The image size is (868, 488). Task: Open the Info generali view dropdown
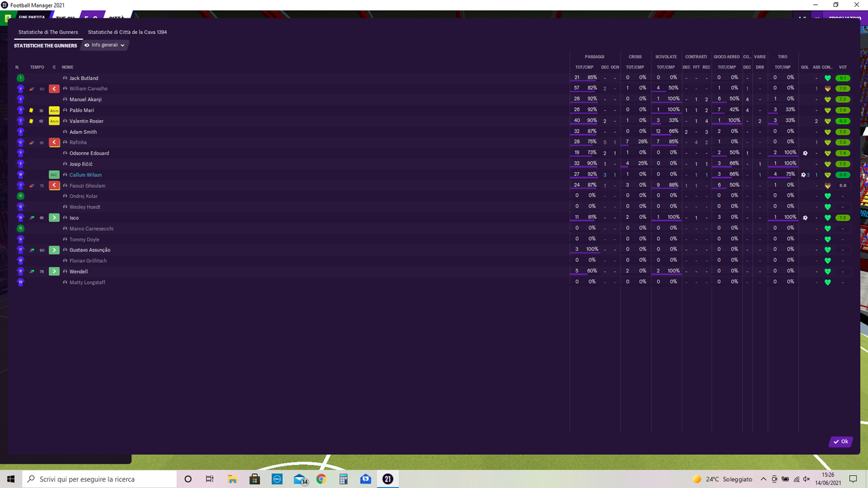point(104,45)
